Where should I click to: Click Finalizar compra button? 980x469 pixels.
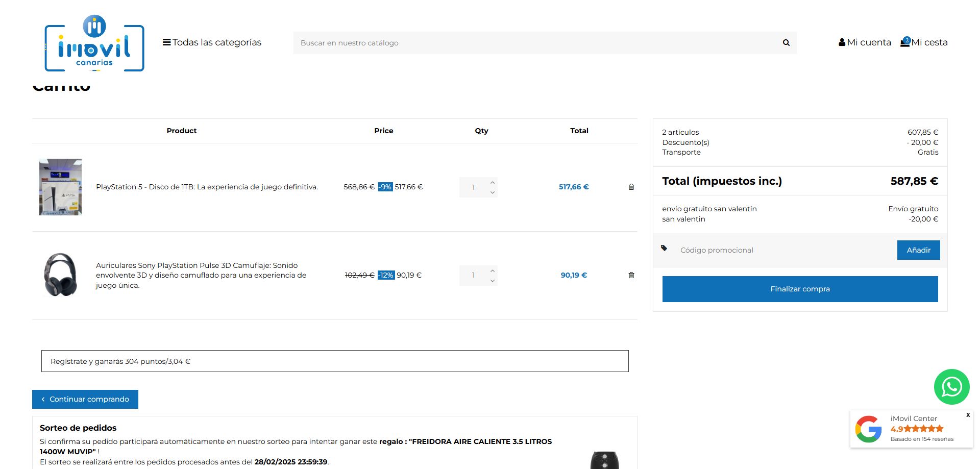click(x=800, y=289)
